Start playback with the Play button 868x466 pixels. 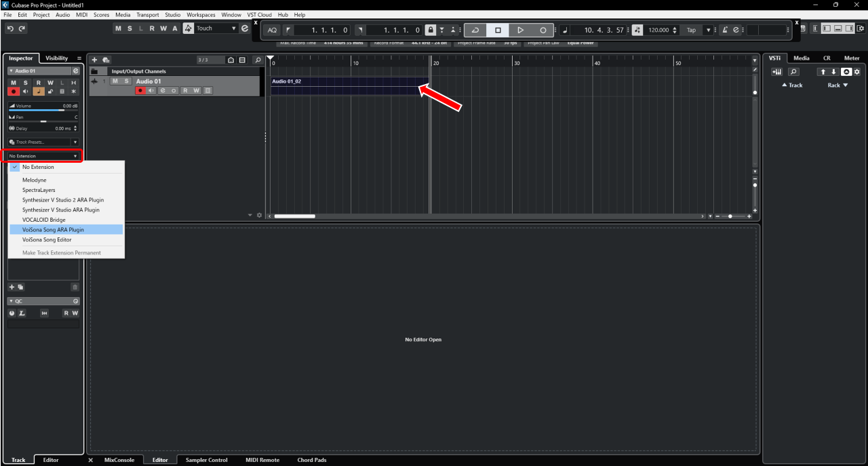tap(520, 30)
